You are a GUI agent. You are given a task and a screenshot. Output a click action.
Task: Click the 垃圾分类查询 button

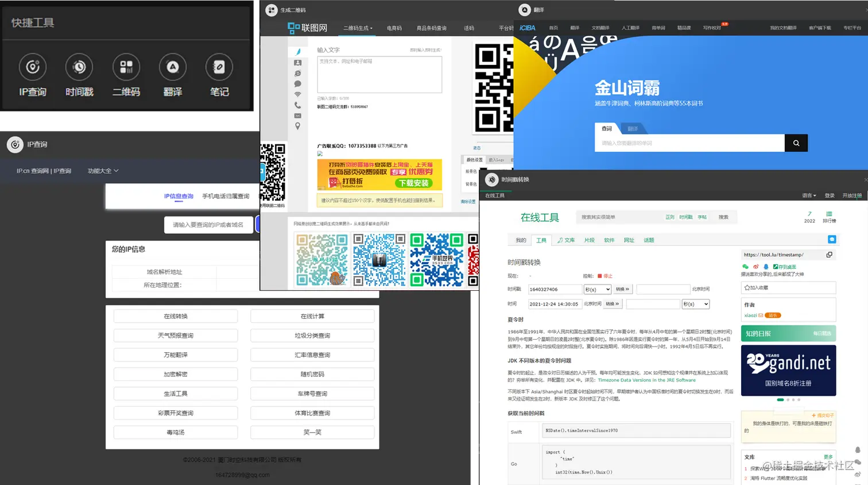click(x=312, y=336)
